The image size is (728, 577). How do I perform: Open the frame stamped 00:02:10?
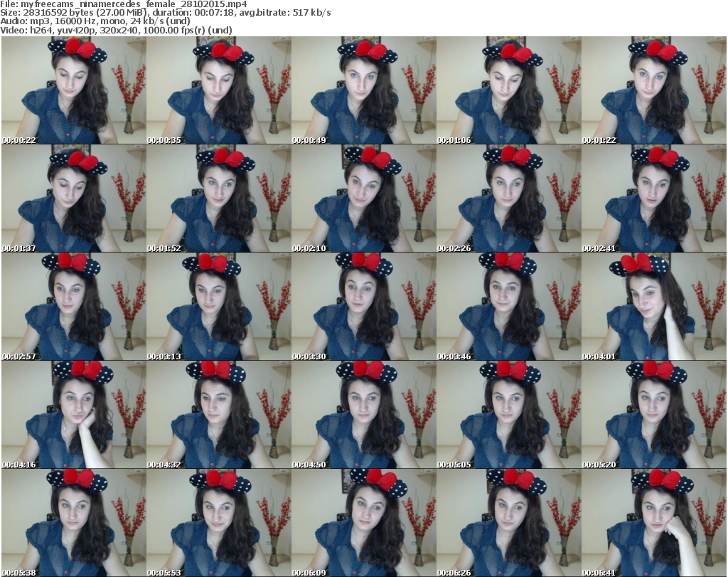click(x=363, y=198)
